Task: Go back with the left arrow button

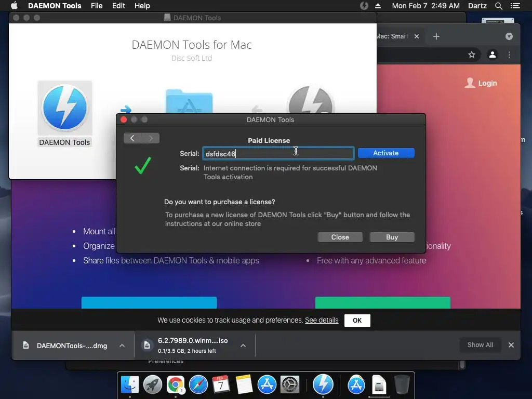Action: point(132,138)
